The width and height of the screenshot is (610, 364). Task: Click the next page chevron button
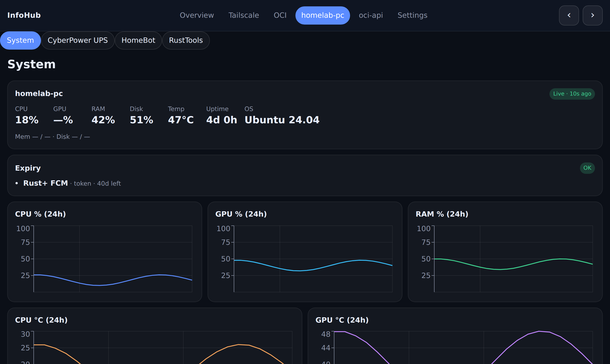(592, 15)
